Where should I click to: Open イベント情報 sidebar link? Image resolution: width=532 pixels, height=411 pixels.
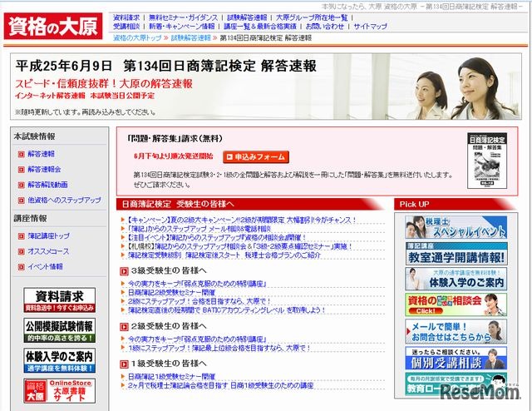coord(45,266)
